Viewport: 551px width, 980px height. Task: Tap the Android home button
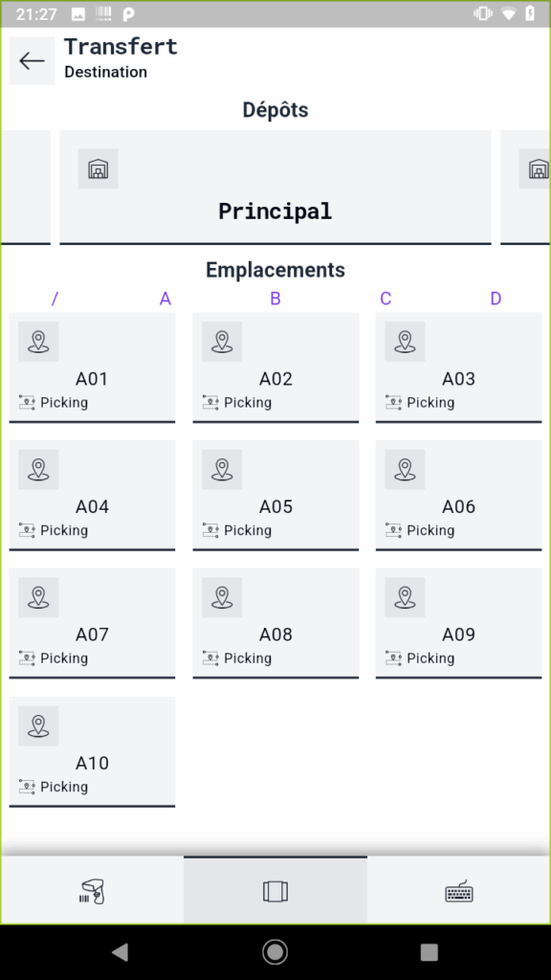pos(275,952)
